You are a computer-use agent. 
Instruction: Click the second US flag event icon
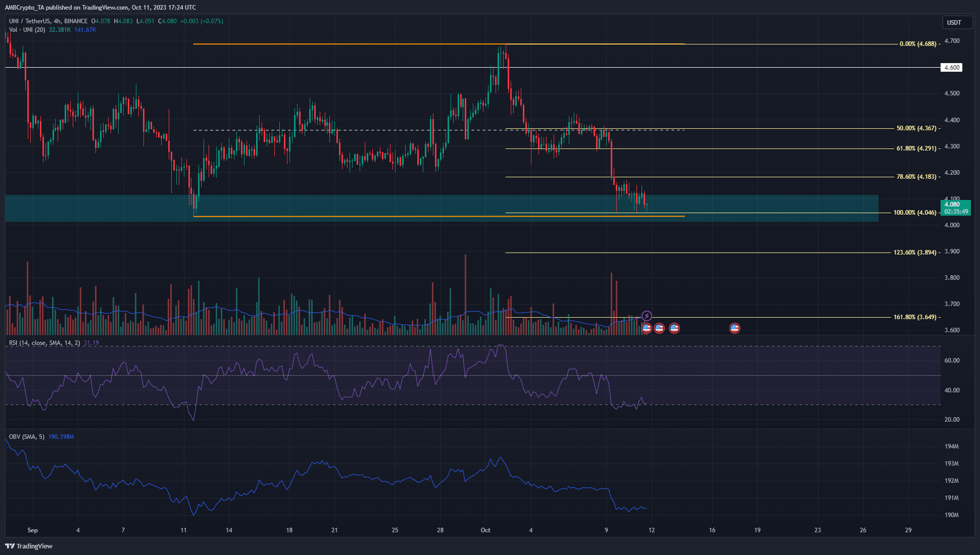pyautogui.click(x=659, y=328)
